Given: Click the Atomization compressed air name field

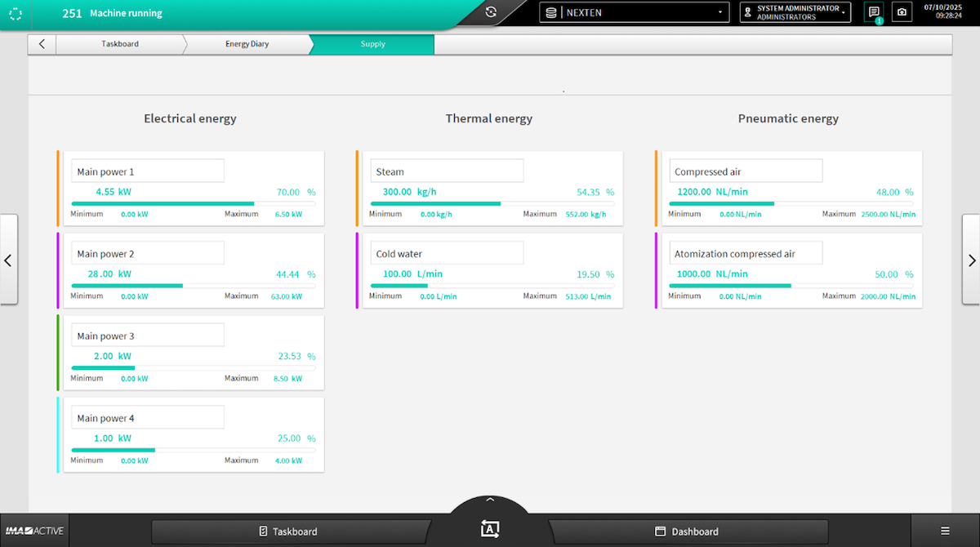Looking at the screenshot, I should [746, 253].
